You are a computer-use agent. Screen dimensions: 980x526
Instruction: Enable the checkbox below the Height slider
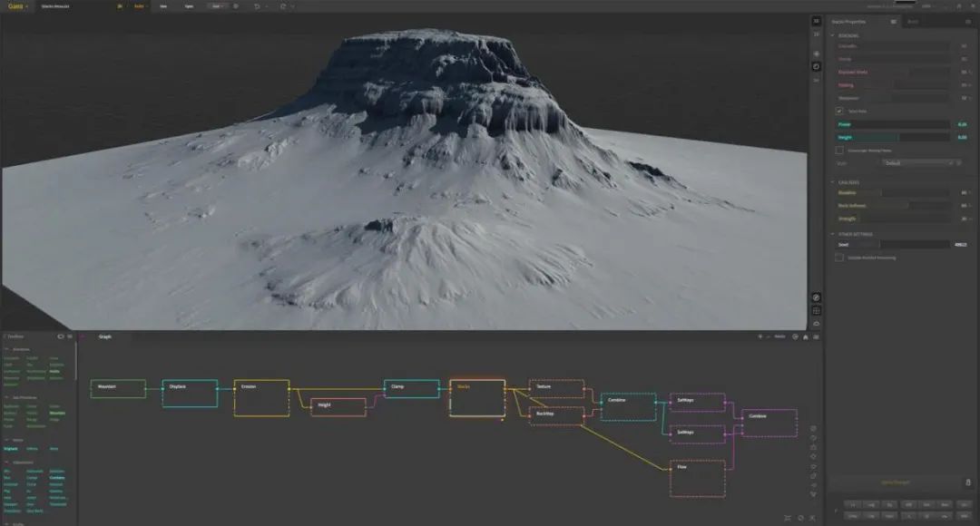tap(839, 151)
